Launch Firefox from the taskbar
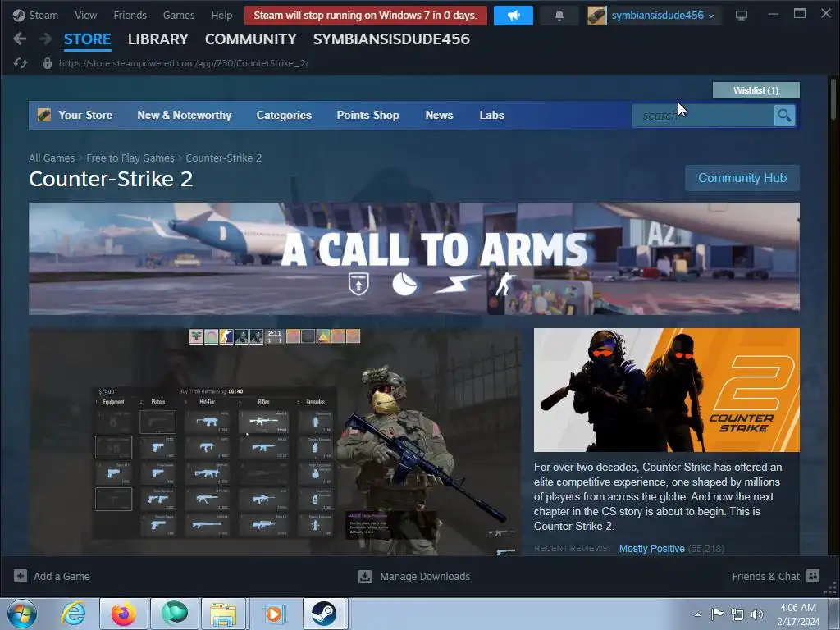The height and width of the screenshot is (630, 840). 124,614
